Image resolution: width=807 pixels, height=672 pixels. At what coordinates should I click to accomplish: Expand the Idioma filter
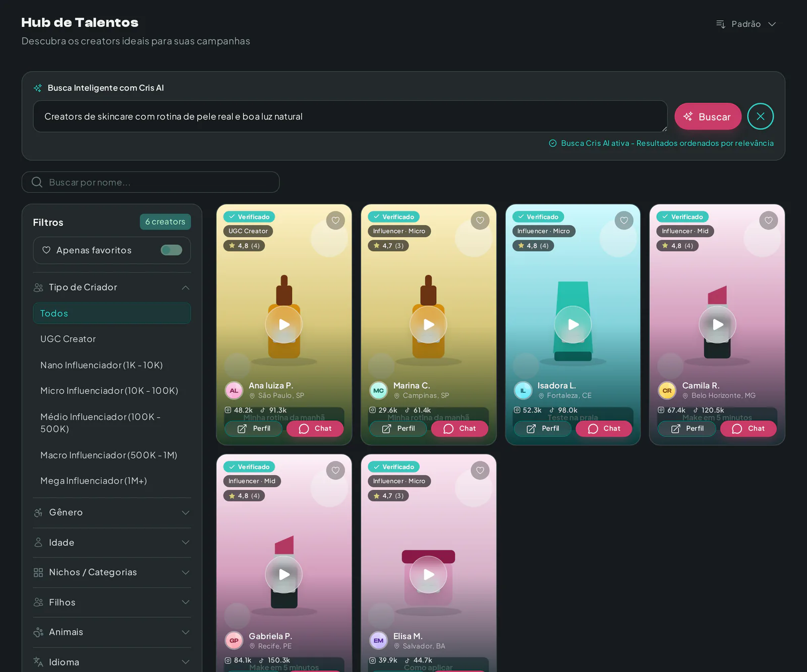click(112, 662)
